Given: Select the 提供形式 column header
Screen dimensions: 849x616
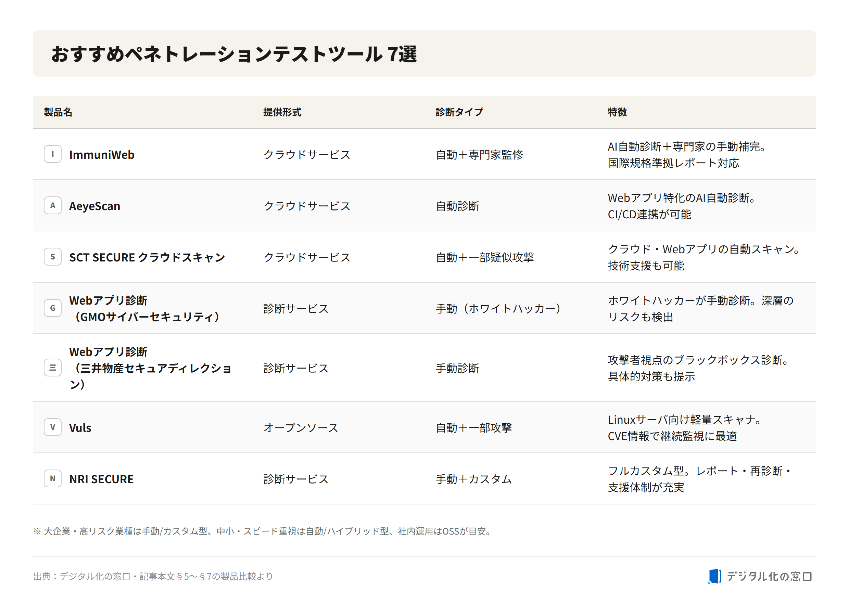Looking at the screenshot, I should tap(282, 112).
